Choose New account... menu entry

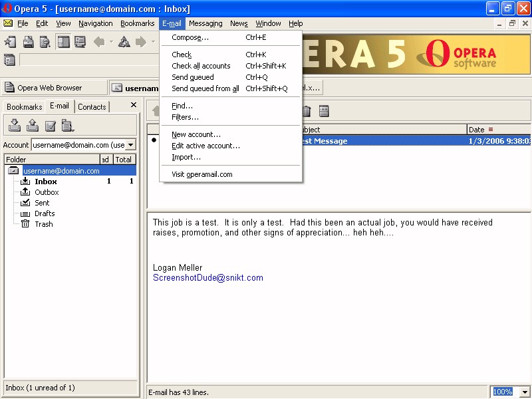pos(231,134)
